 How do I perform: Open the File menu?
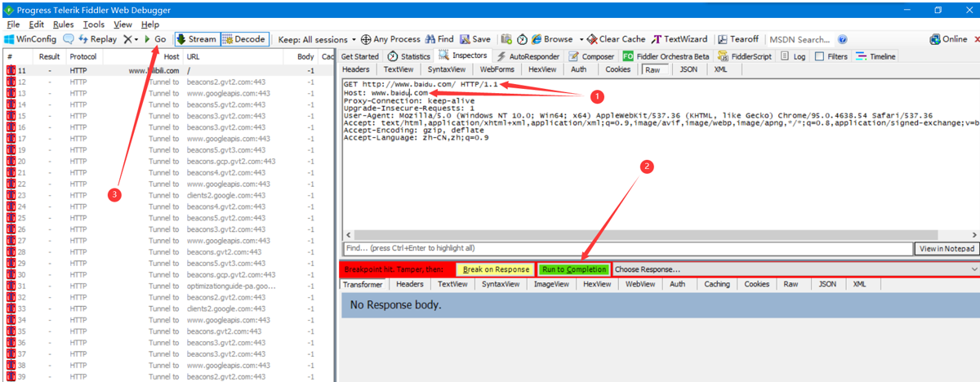pos(13,24)
